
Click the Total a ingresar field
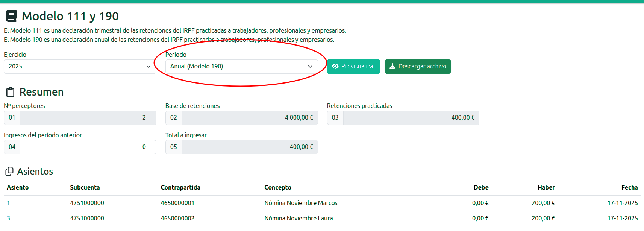[x=250, y=147]
